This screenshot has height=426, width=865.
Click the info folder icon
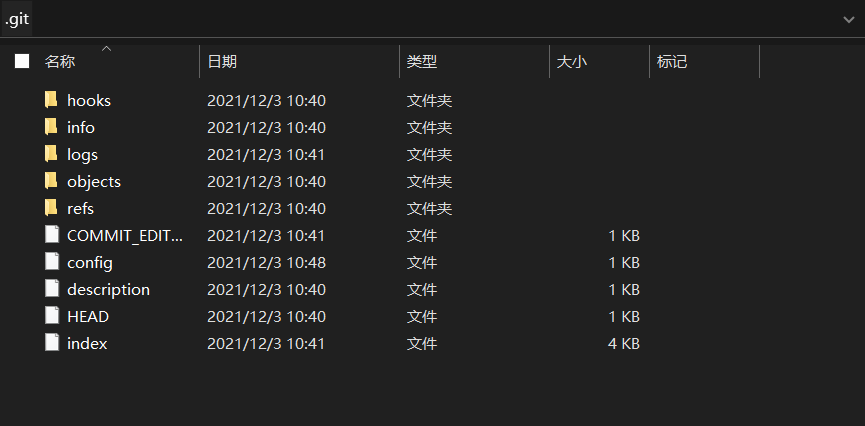(52, 127)
